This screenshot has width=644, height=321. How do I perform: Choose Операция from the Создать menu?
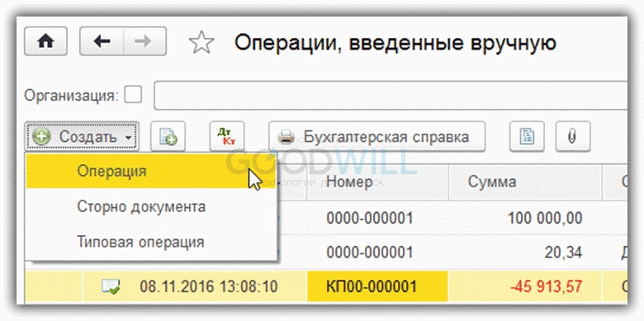pyautogui.click(x=151, y=171)
